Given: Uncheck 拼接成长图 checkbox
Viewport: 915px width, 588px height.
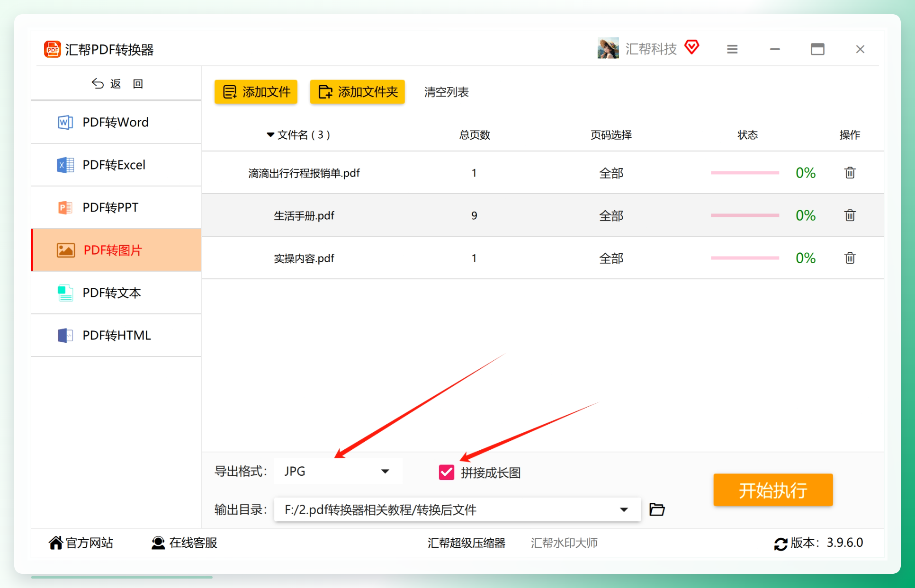Looking at the screenshot, I should click(x=446, y=472).
